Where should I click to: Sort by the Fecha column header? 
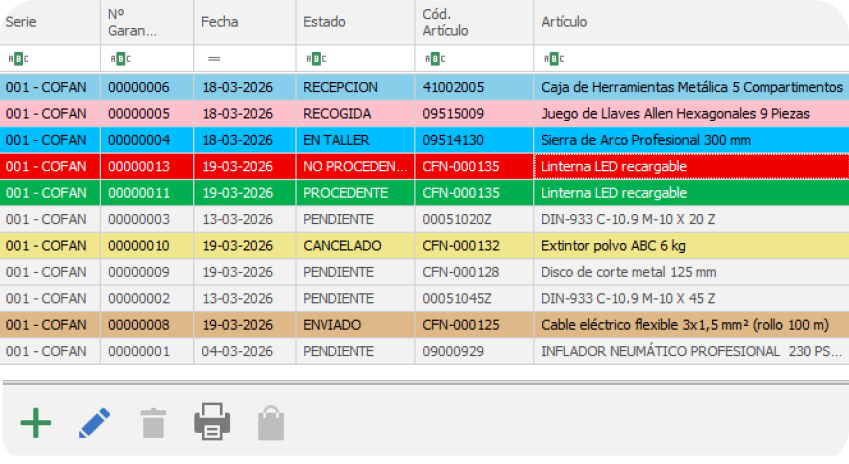[x=245, y=22]
